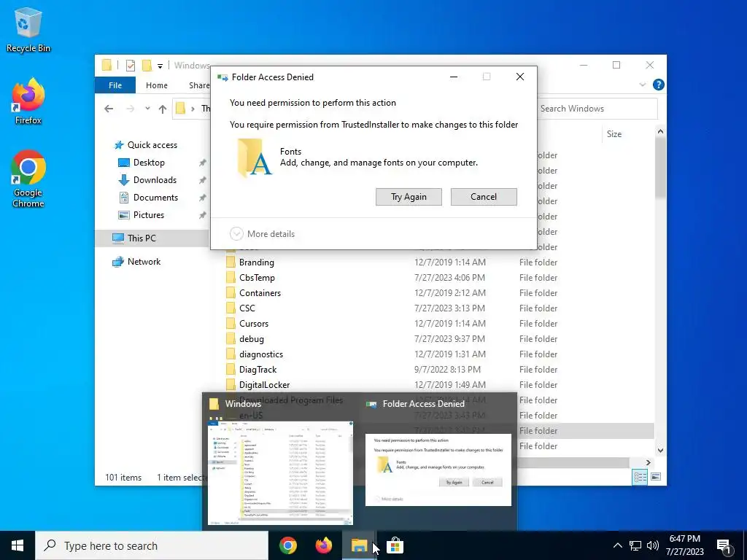This screenshot has width=747, height=560.
Task: Go up one folder level arrow
Action: (x=163, y=109)
